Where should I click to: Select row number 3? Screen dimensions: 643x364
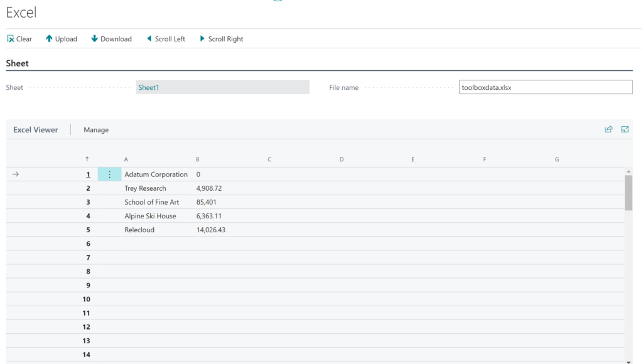pos(88,203)
